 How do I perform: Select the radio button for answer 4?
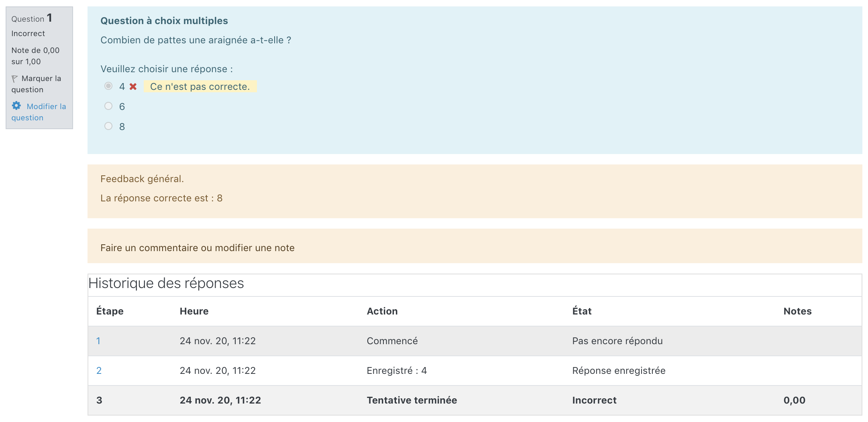108,86
